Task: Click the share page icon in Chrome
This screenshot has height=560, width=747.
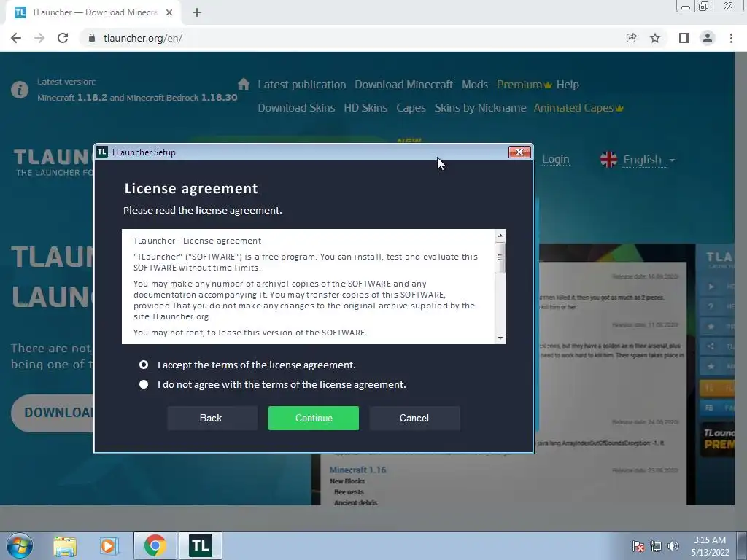Action: 631,38
